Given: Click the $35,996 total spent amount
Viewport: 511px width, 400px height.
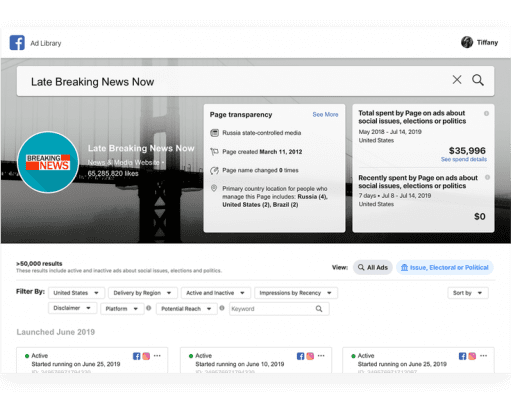Looking at the screenshot, I should [467, 151].
